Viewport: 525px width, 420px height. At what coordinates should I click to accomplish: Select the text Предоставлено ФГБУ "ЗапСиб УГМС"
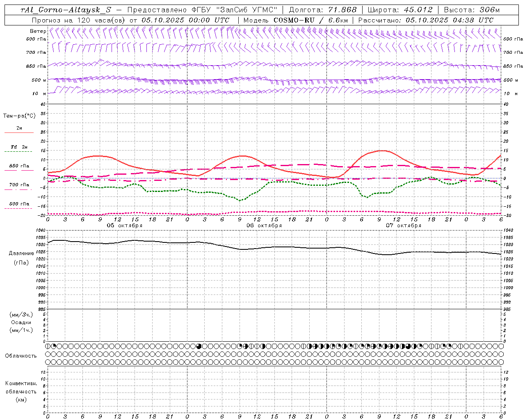203,10
